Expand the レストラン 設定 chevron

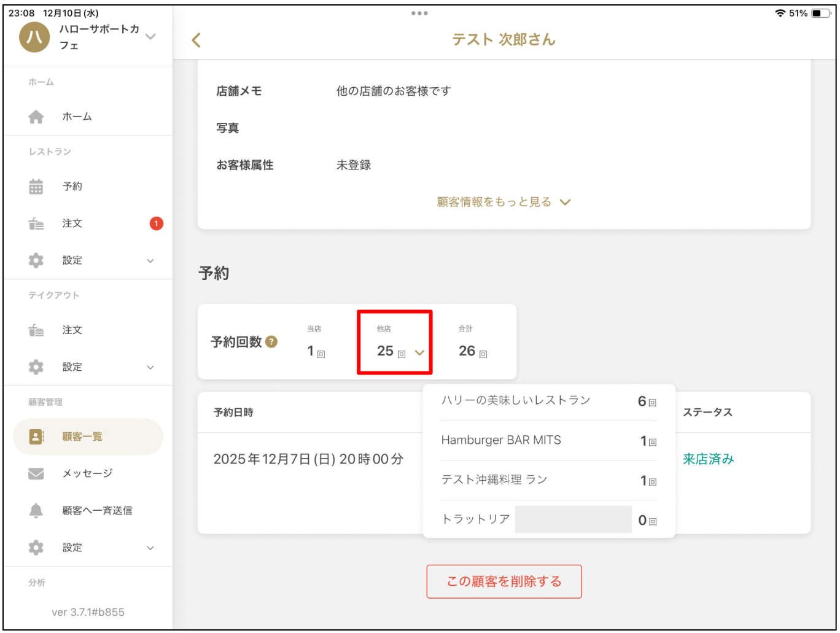click(149, 260)
